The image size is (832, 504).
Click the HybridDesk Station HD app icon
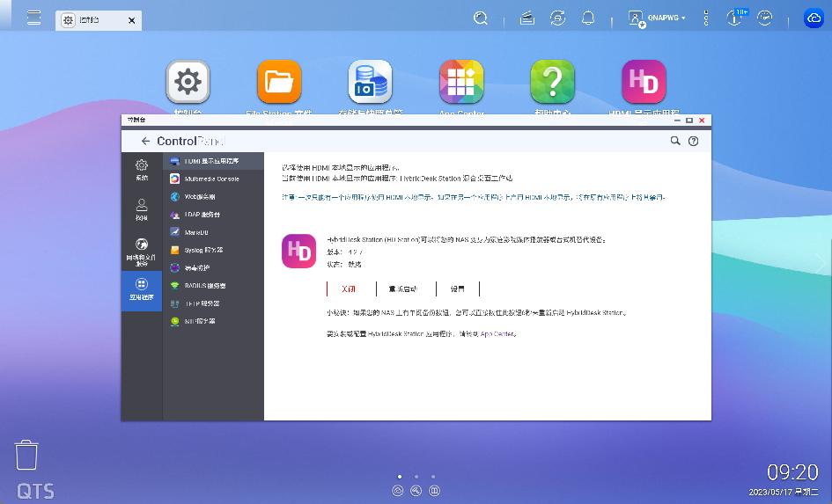pos(298,252)
